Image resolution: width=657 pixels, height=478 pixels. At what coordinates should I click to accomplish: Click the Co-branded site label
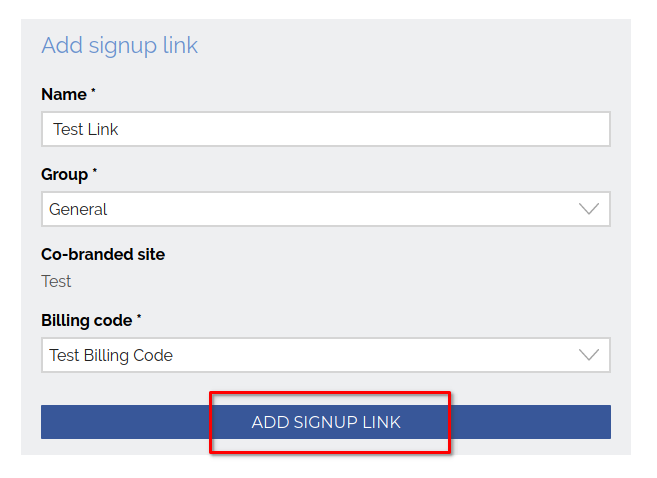(103, 254)
